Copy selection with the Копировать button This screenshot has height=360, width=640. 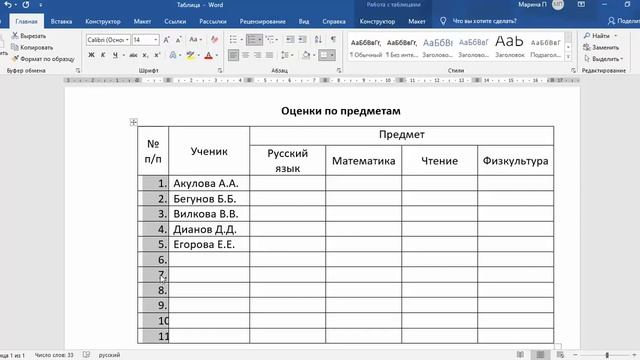pyautogui.click(x=32, y=47)
